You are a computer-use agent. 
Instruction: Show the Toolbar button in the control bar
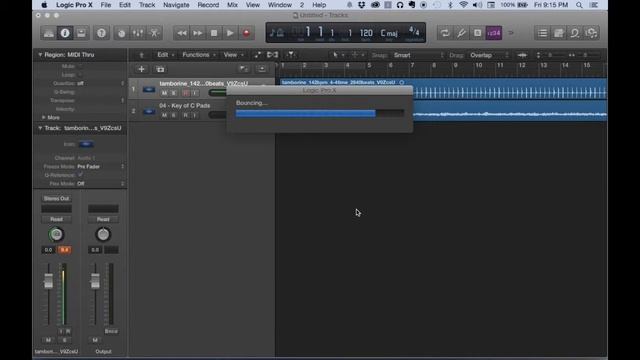pos(81,33)
